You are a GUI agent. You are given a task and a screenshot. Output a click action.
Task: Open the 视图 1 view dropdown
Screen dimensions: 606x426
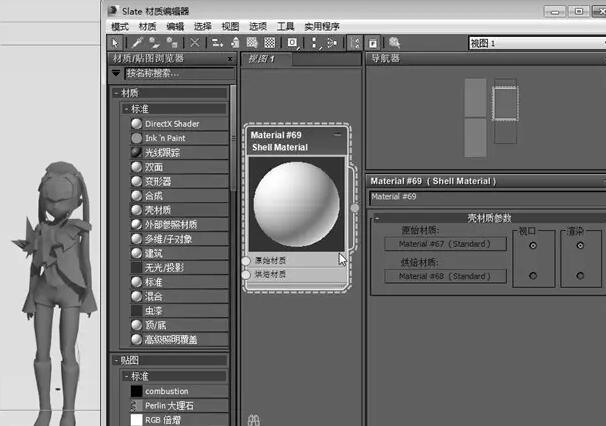tap(537, 43)
